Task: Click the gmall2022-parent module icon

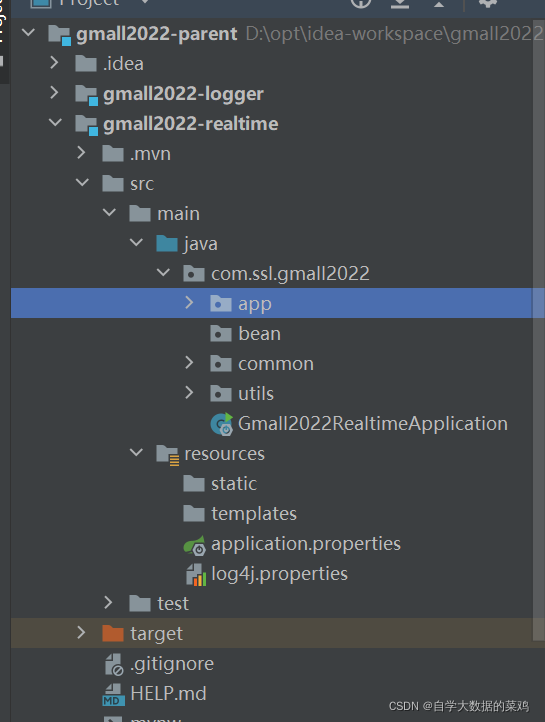Action: coord(60,35)
